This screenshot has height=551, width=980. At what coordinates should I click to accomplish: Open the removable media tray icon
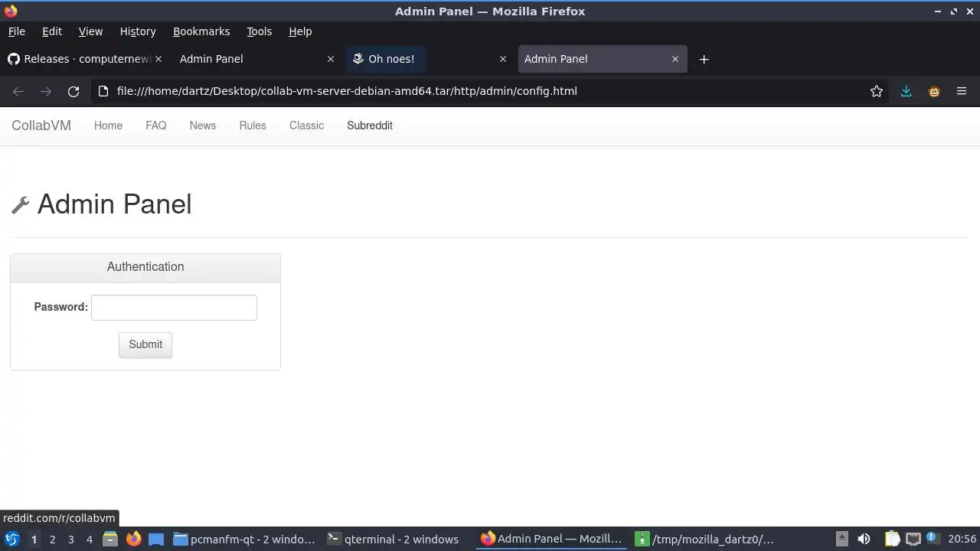841,540
